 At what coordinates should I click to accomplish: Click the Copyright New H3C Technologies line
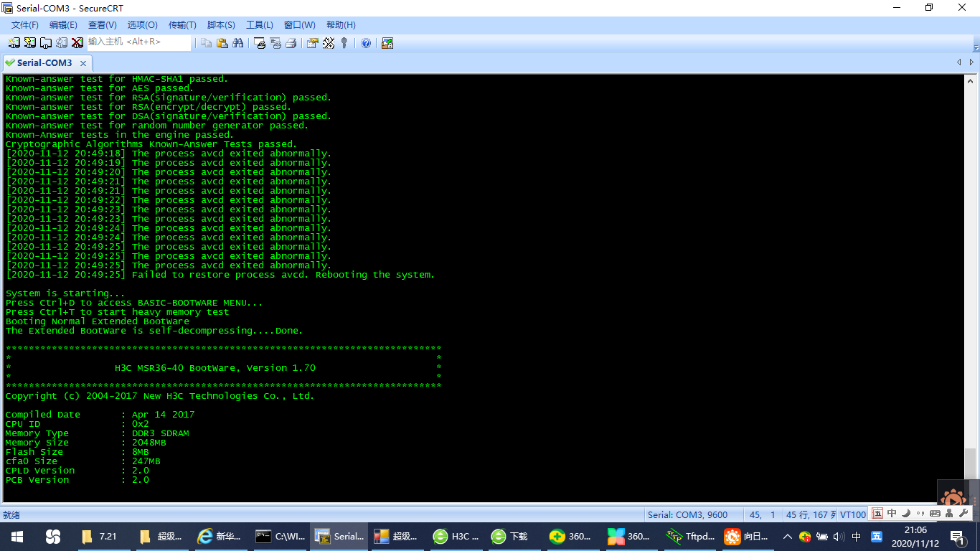click(x=159, y=396)
